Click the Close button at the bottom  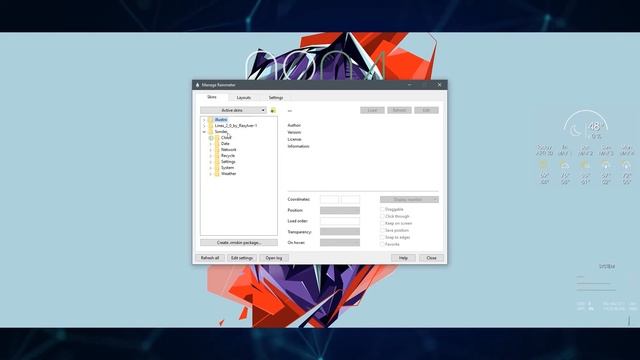pyautogui.click(x=431, y=258)
